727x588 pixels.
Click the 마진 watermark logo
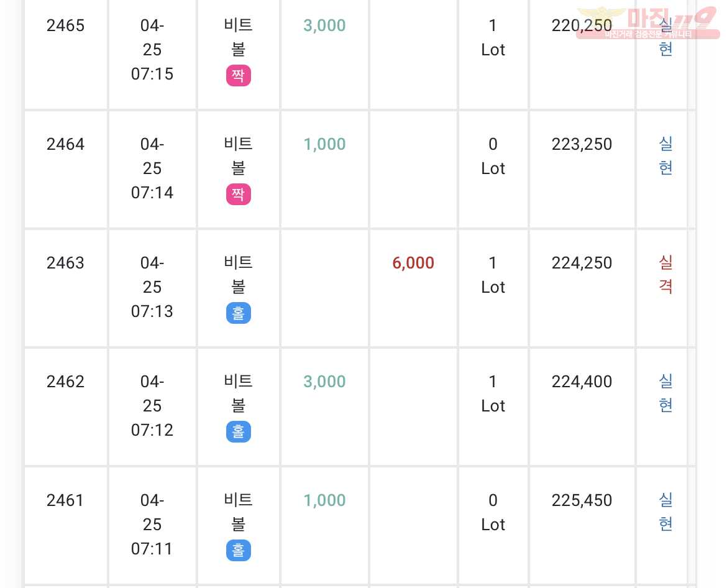(x=647, y=23)
